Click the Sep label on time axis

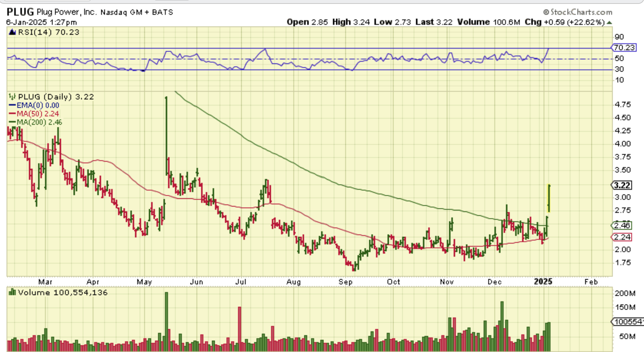(x=345, y=282)
